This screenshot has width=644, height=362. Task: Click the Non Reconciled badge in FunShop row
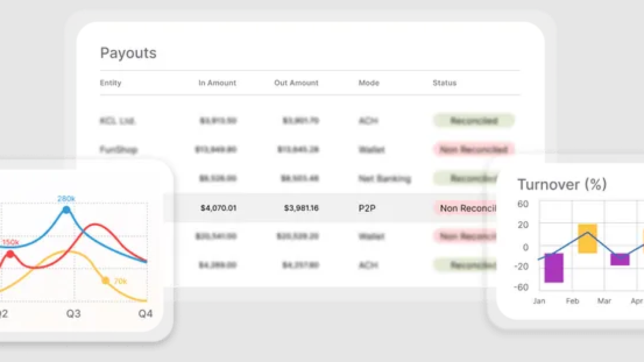click(474, 149)
